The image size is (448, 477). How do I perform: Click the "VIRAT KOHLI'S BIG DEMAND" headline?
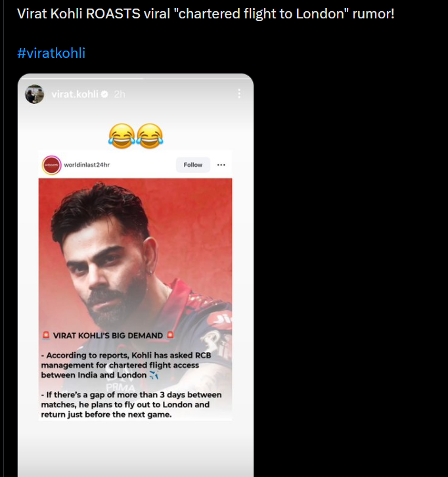pyautogui.click(x=108, y=336)
